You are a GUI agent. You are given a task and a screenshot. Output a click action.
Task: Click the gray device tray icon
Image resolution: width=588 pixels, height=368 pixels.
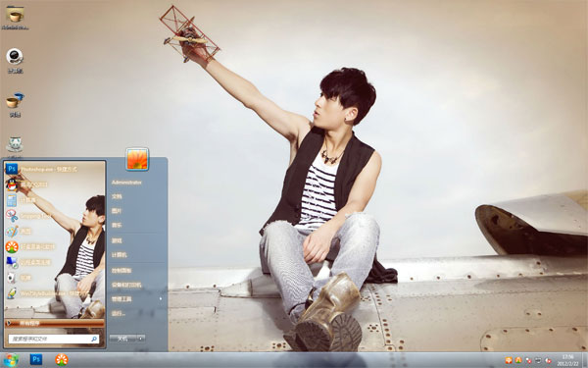[538, 360]
